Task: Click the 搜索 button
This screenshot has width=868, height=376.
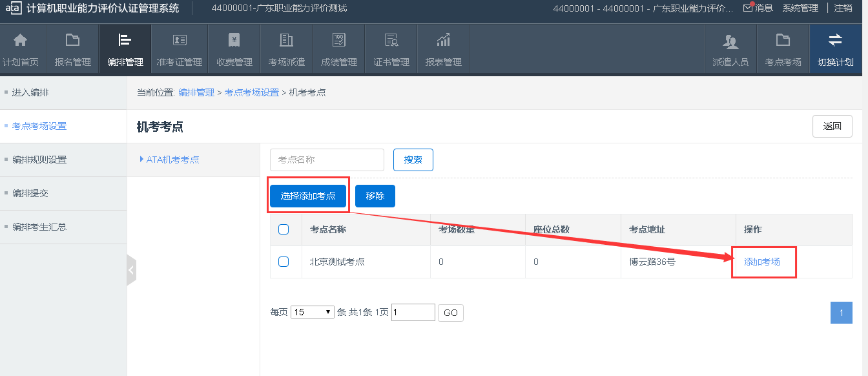Action: coord(413,160)
